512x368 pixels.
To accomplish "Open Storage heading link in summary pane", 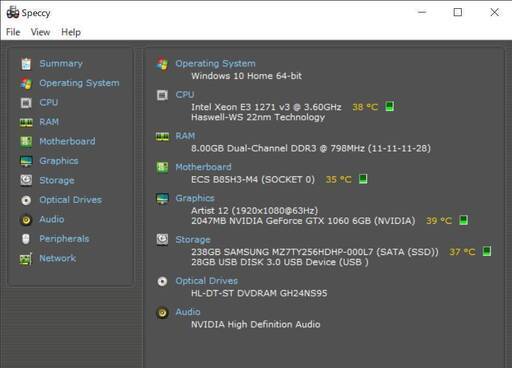I will click(x=193, y=240).
